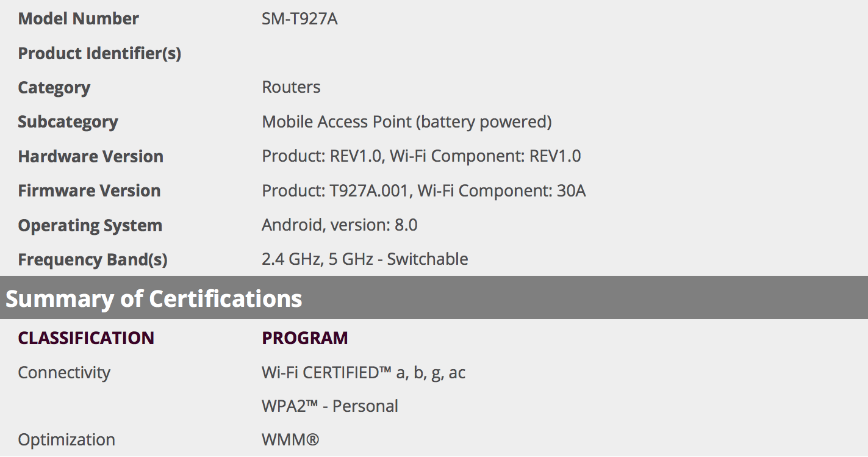868x457 pixels.
Task: Click the Frequency Band(s) label
Action: pos(92,260)
